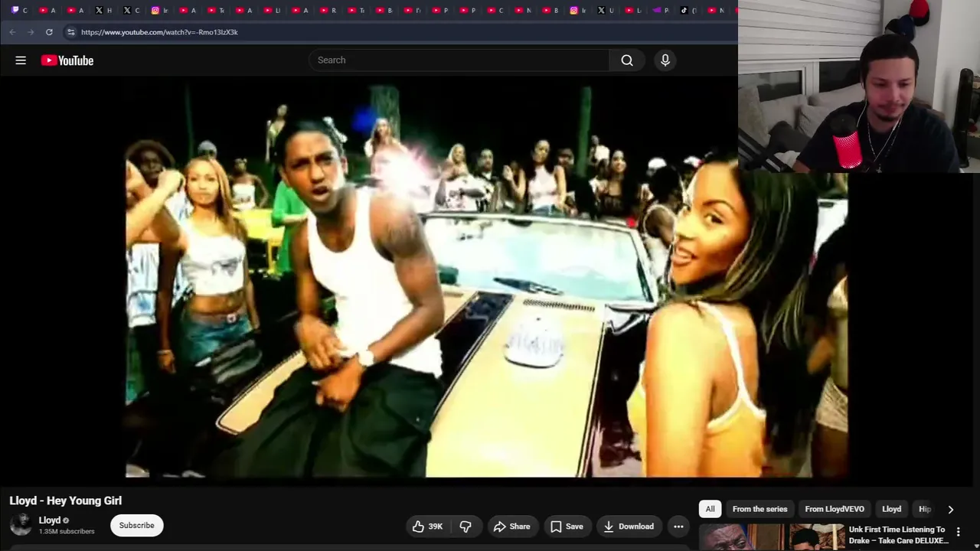
Task: Reload the current page
Action: (49, 32)
